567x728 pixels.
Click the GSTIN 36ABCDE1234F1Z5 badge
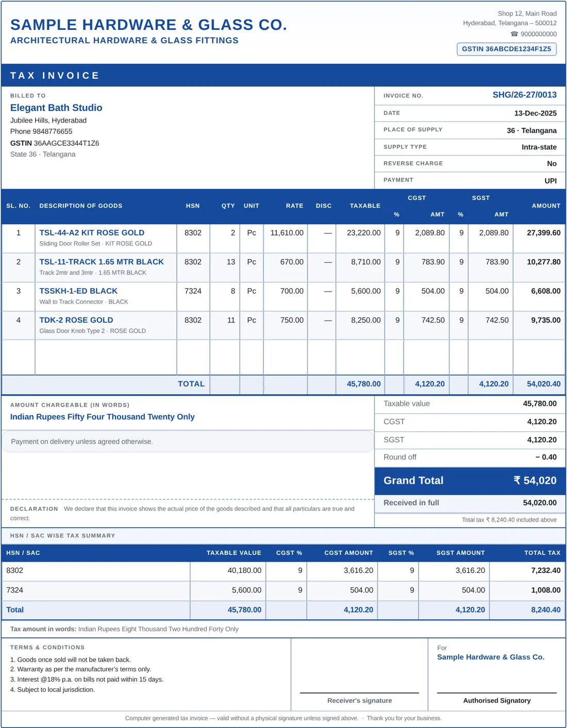506,49
